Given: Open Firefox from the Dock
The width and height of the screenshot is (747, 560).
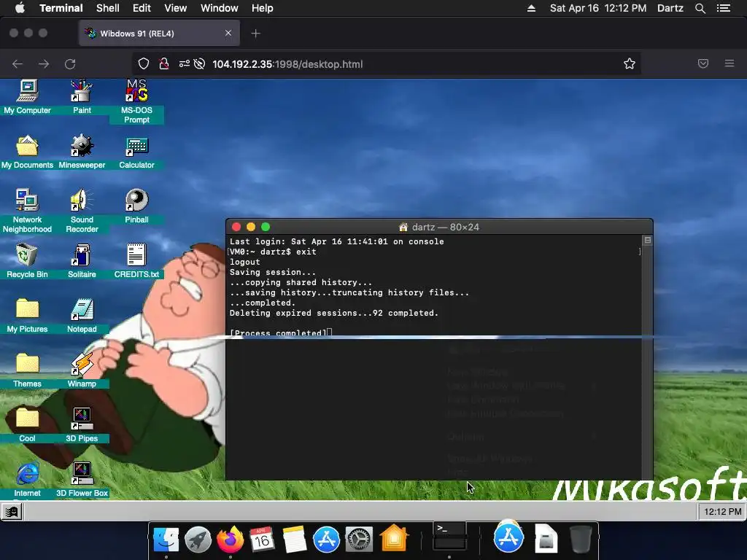Looking at the screenshot, I should [230, 540].
